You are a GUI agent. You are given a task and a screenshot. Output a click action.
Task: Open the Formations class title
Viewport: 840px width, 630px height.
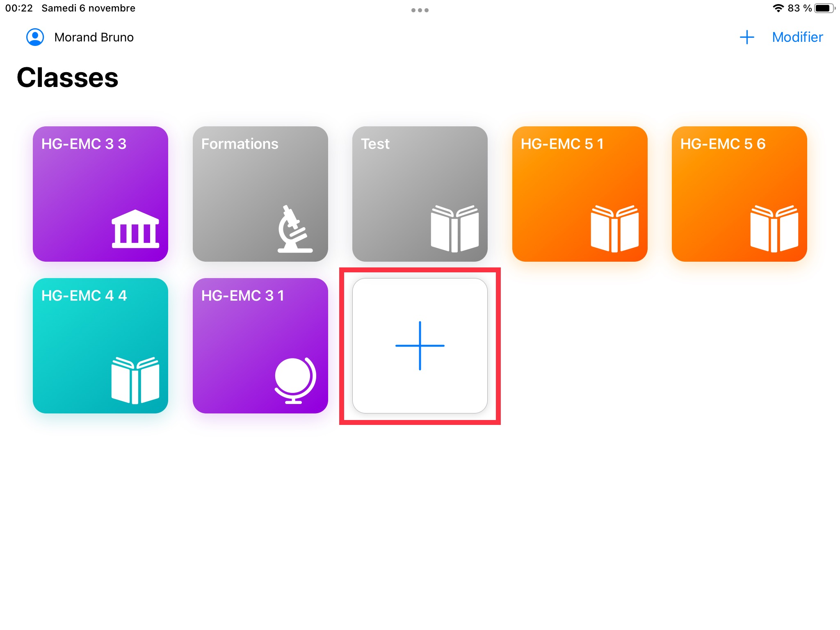240,144
